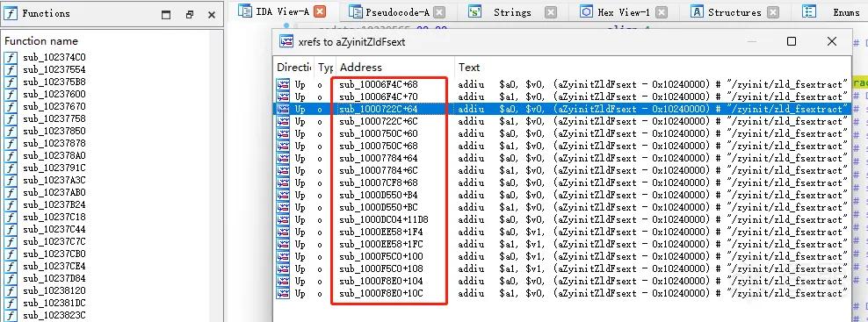This screenshot has height=322, width=868.
Task: Click the Hex View-1 tab icon
Action: coord(586,11)
